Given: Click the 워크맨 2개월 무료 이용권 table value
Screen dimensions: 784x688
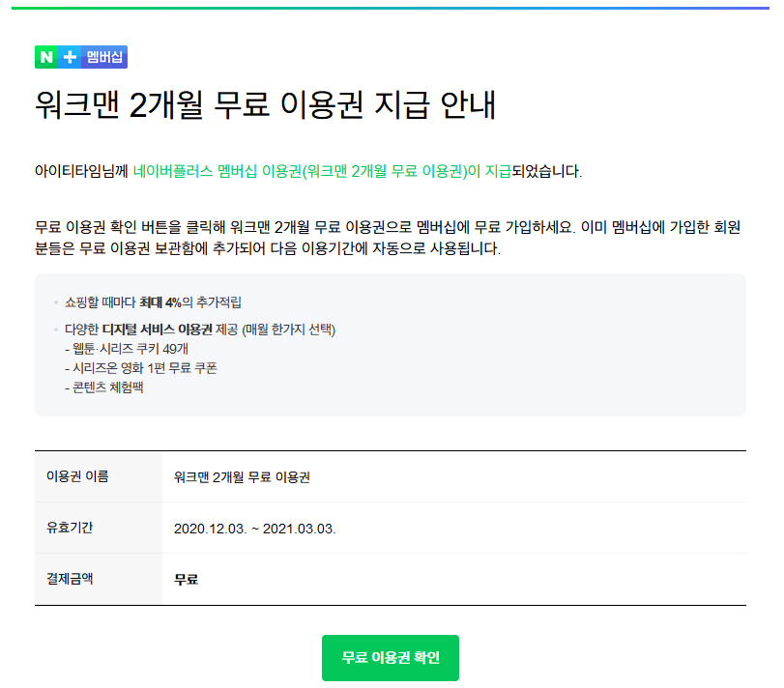Looking at the screenshot, I should tap(242, 477).
